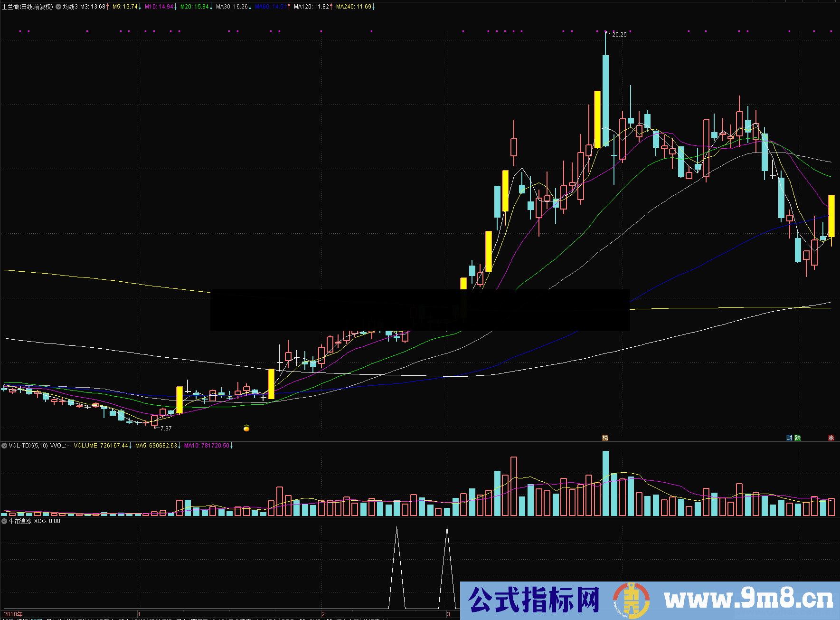Image resolution: width=840 pixels, height=620 pixels.
Task: Select the second white XGG signal spike
Action: coord(447,568)
